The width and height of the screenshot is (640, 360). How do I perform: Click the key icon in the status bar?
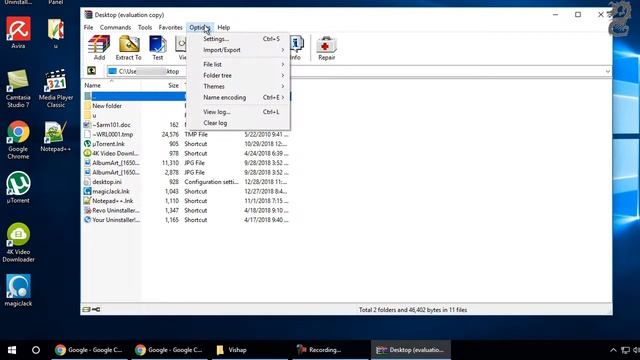pos(96,309)
